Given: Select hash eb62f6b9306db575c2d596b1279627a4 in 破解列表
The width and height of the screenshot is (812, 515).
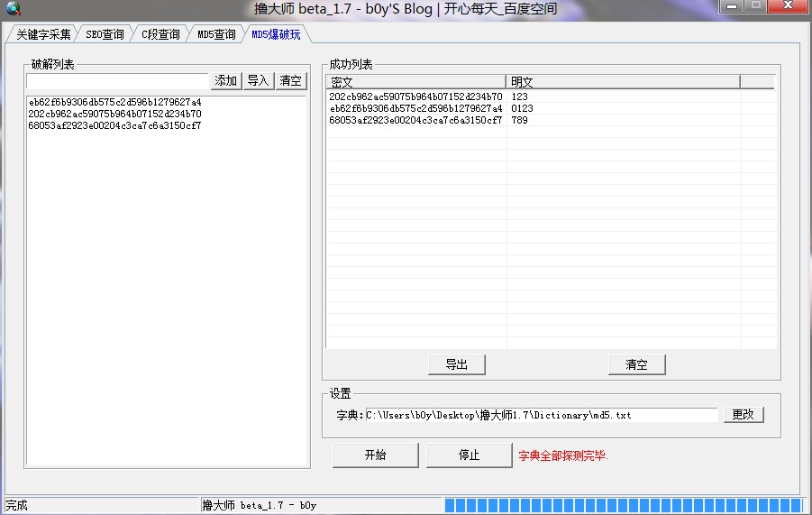Looking at the screenshot, I should click(x=115, y=102).
